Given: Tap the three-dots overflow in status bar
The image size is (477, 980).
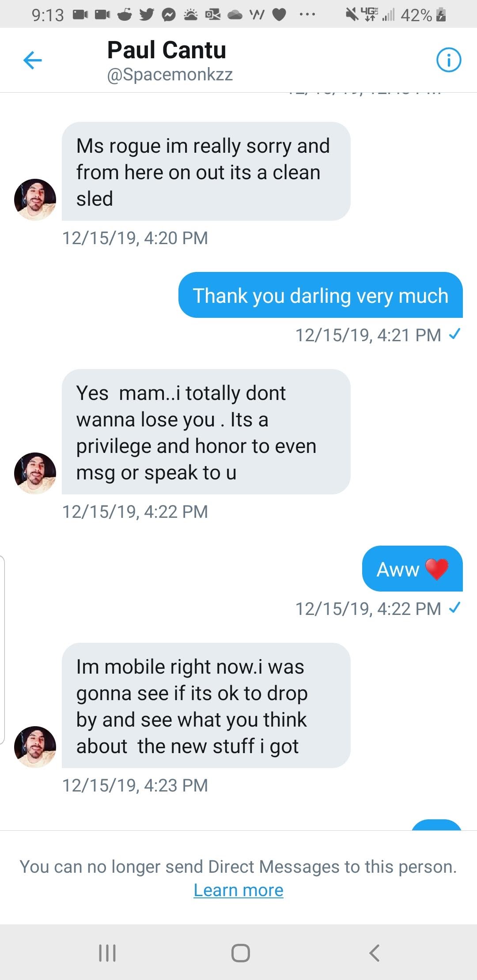Looking at the screenshot, I should 307,15.
